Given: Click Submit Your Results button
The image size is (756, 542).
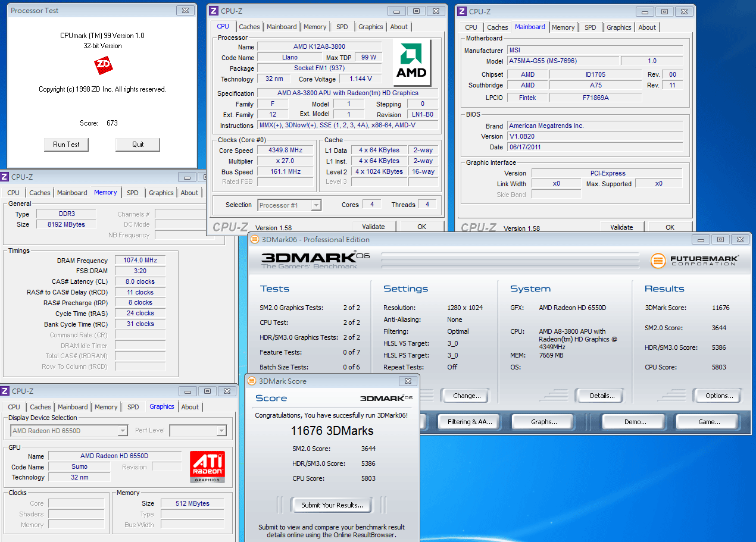Looking at the screenshot, I should click(332, 505).
